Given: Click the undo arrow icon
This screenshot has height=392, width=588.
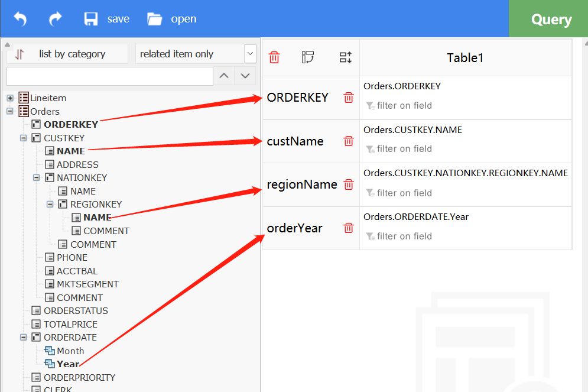Looking at the screenshot, I should pyautogui.click(x=20, y=19).
